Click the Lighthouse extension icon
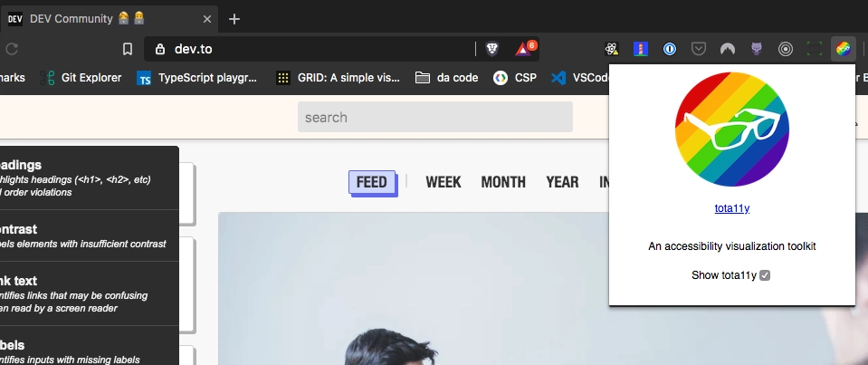868x365 pixels. (641, 49)
